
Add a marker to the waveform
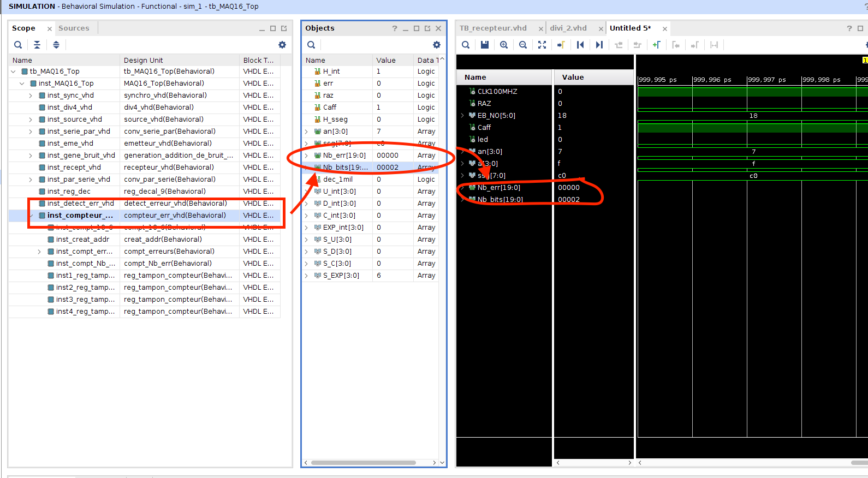tap(657, 45)
